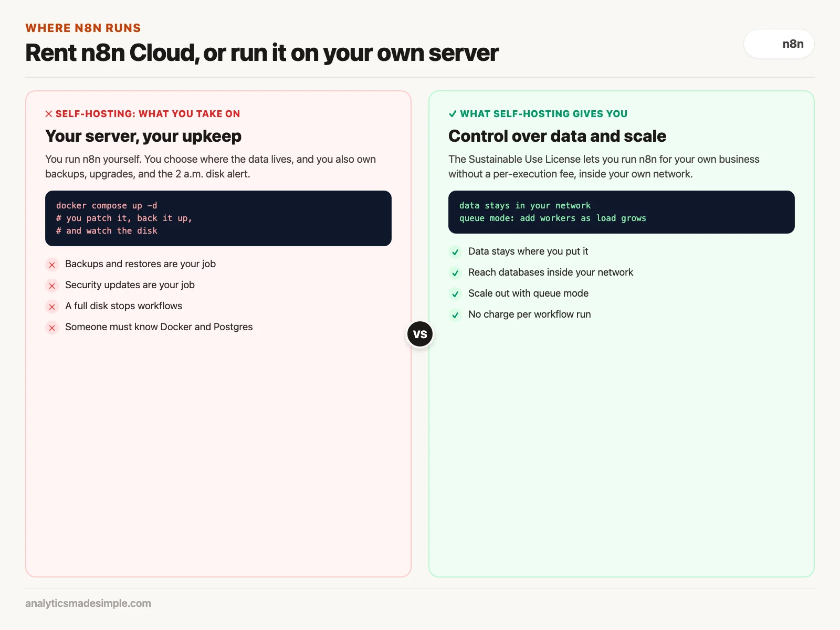Click the 'SELF-HOSTING: WHAT YOU TAKE ON' label
This screenshot has height=630, width=840.
tap(148, 114)
